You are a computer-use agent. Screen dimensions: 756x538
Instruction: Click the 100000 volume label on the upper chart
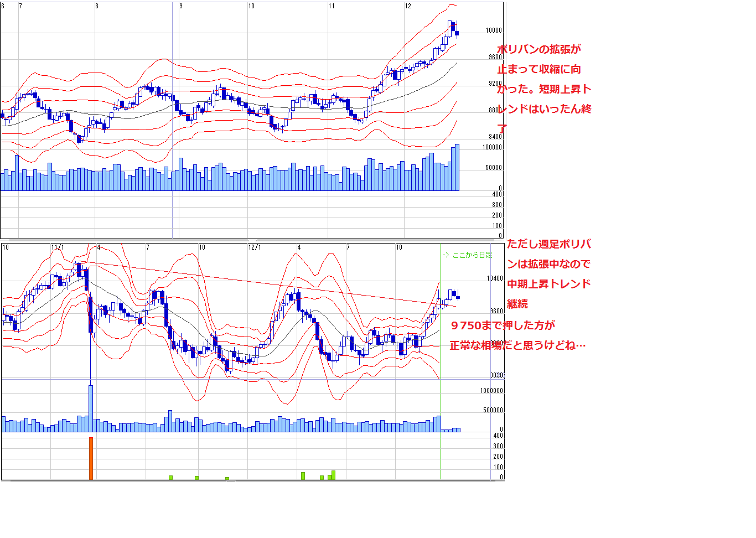tap(492, 147)
